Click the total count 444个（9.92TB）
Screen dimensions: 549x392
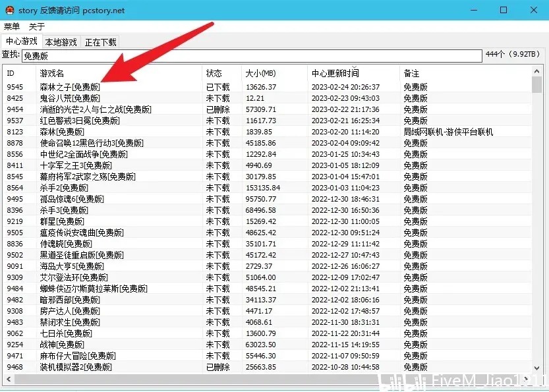pyautogui.click(x=513, y=55)
